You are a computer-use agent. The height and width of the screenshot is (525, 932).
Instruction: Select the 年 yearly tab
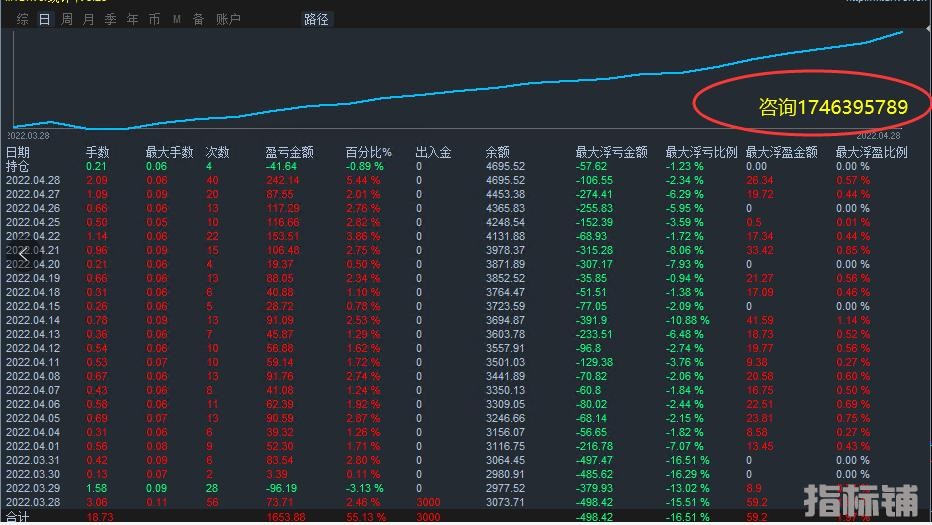pos(132,19)
